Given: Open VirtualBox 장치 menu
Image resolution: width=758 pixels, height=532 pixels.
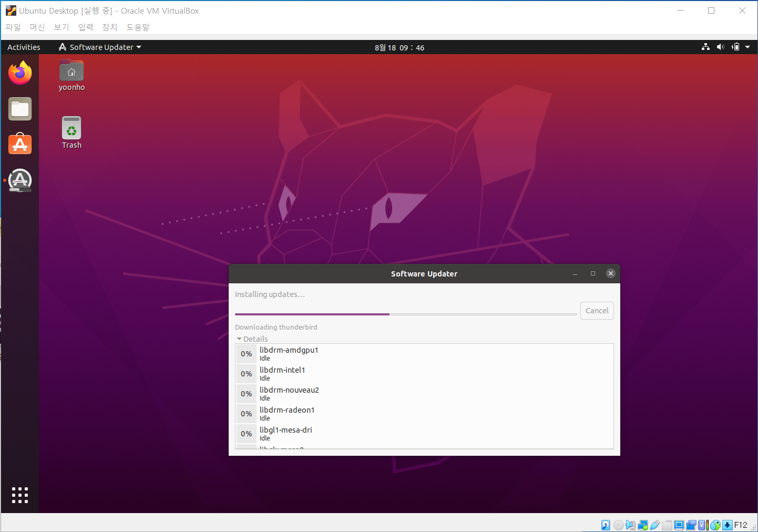Looking at the screenshot, I should 110,27.
